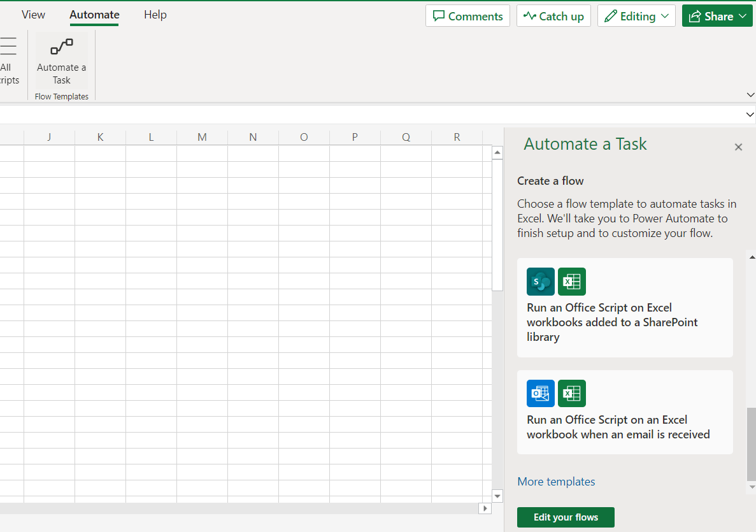Open the More templates link

point(556,482)
